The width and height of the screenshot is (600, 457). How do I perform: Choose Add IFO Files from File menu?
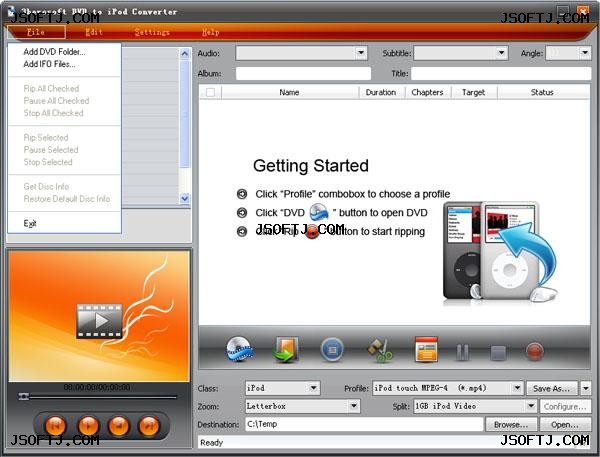click(x=64, y=64)
